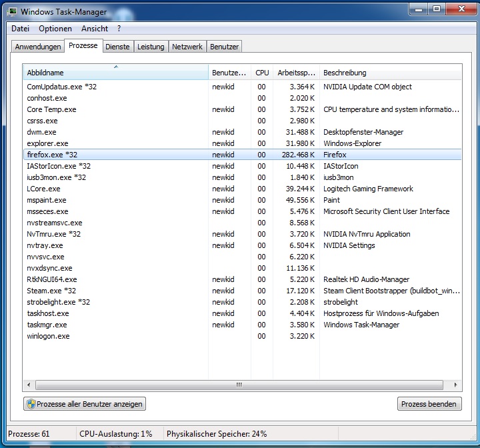Image resolution: width=480 pixels, height=448 pixels.
Task: Click Prozesse aller Benutzer anzeigen button
Action: tap(85, 404)
